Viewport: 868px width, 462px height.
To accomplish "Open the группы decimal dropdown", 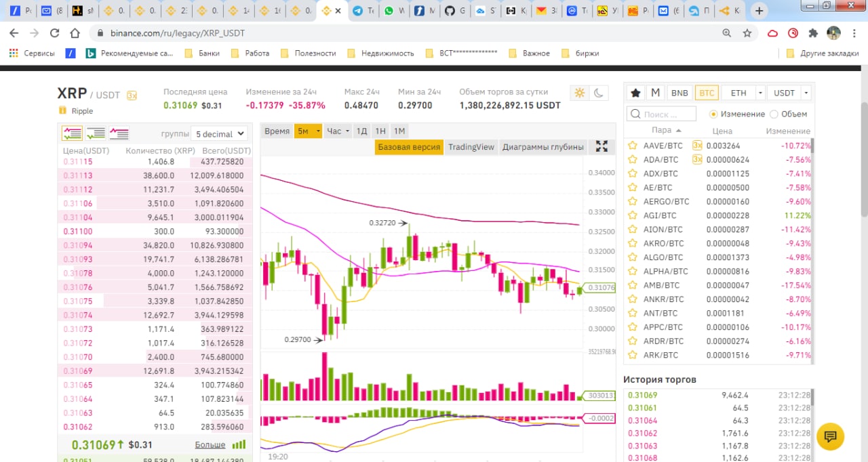I will (x=219, y=134).
